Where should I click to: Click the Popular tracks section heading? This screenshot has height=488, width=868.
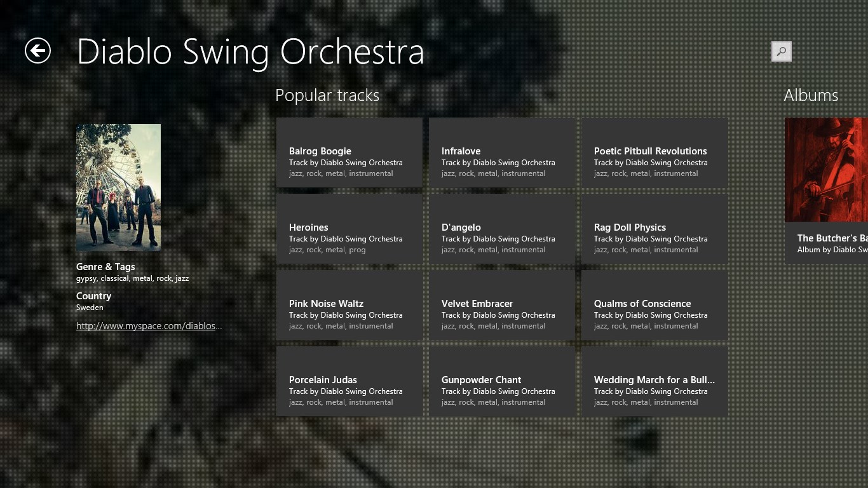tap(327, 95)
